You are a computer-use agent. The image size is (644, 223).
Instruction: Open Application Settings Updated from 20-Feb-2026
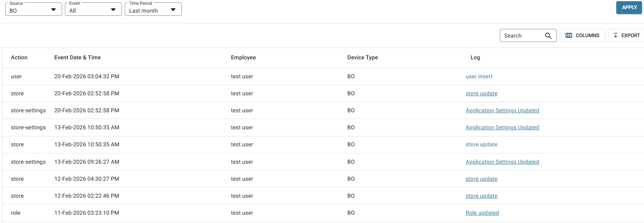pos(502,111)
